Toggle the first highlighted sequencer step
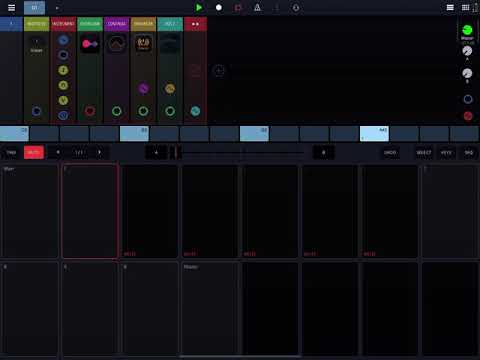The height and width of the screenshot is (360, 480). (x=14, y=134)
